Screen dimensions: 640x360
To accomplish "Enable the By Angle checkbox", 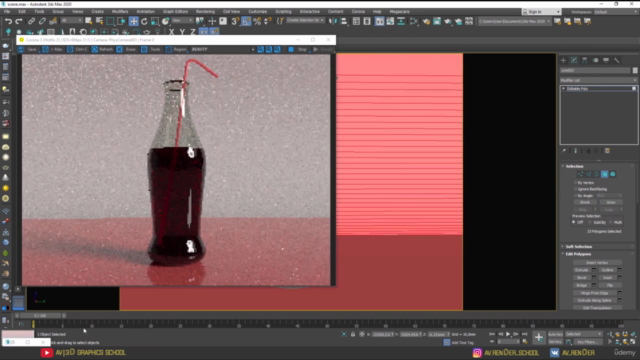I will click(576, 196).
